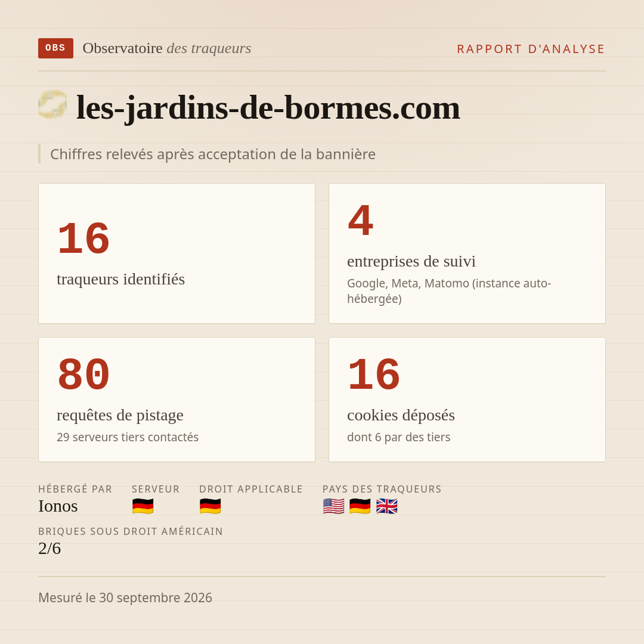Select the les-jardins-de-bormes.com domain heading
644x644 pixels.
click(x=268, y=107)
